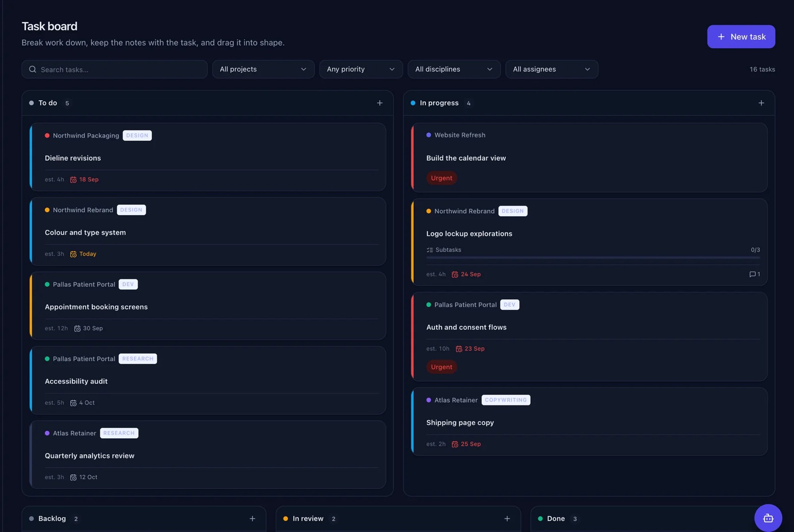The image size is (794, 532).
Task: Click the calendar icon beside 30 Sep
Action: [77, 328]
